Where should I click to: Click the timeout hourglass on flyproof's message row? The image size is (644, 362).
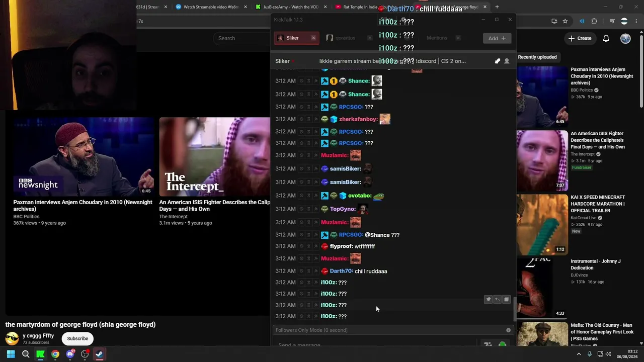point(309,246)
